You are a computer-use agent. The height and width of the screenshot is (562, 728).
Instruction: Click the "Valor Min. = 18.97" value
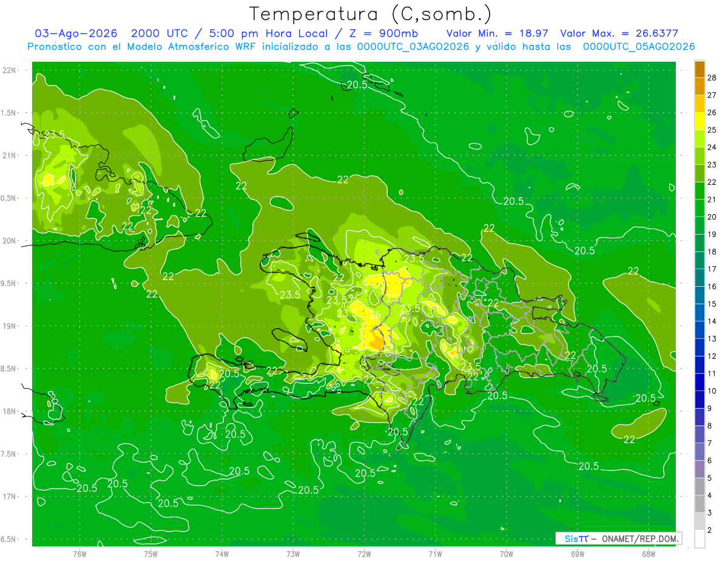(498, 33)
